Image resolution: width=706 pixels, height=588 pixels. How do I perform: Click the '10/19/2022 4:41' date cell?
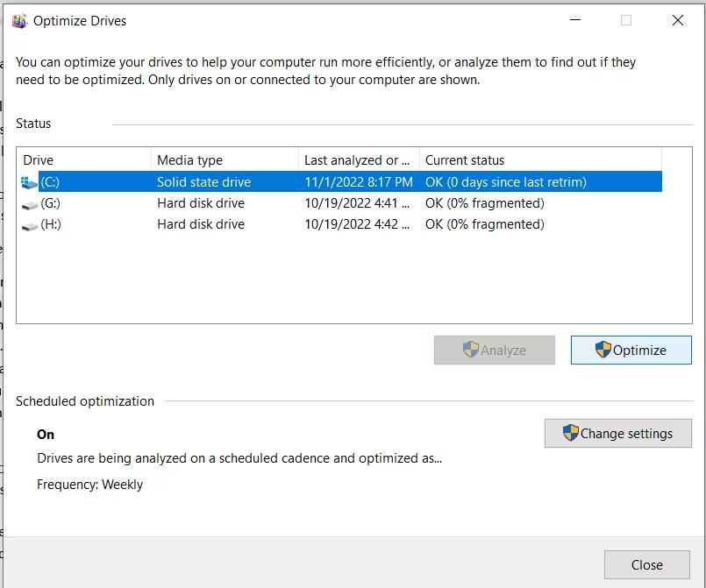point(357,203)
